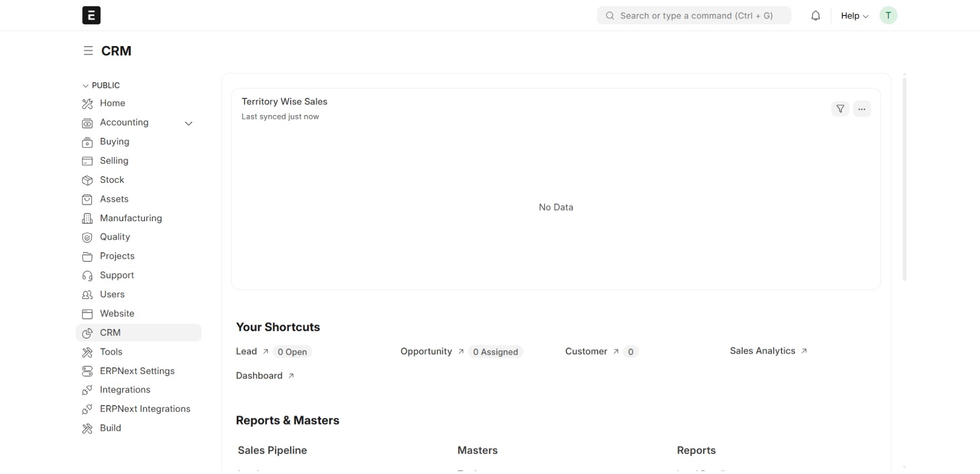The image size is (980, 474).
Task: Click the Sales Analytics arrow icon
Action: [x=804, y=351]
